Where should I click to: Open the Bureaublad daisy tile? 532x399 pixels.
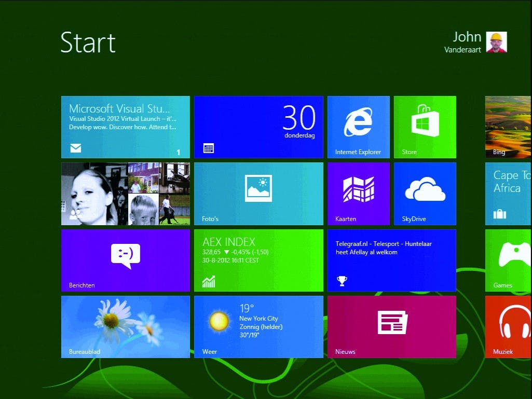click(126, 327)
